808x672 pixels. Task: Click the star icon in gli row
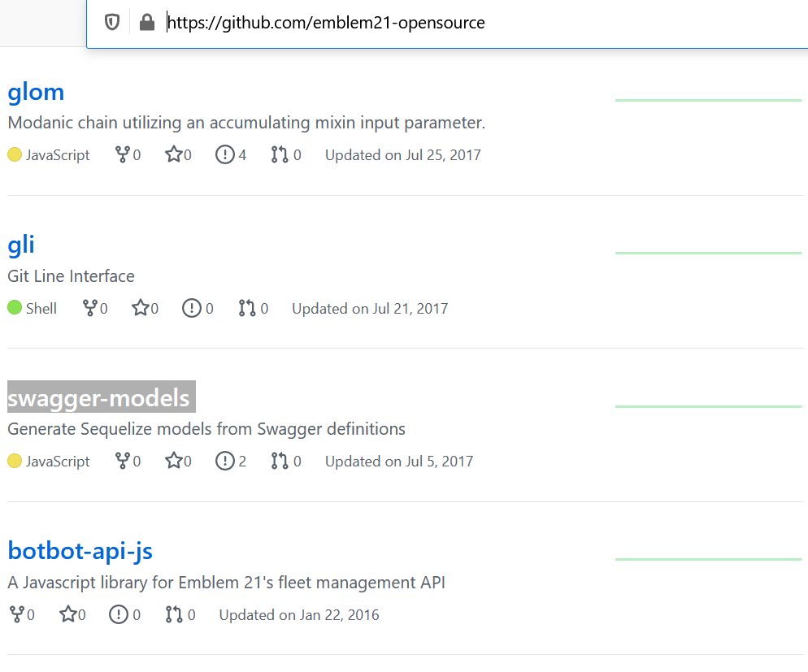tap(141, 307)
